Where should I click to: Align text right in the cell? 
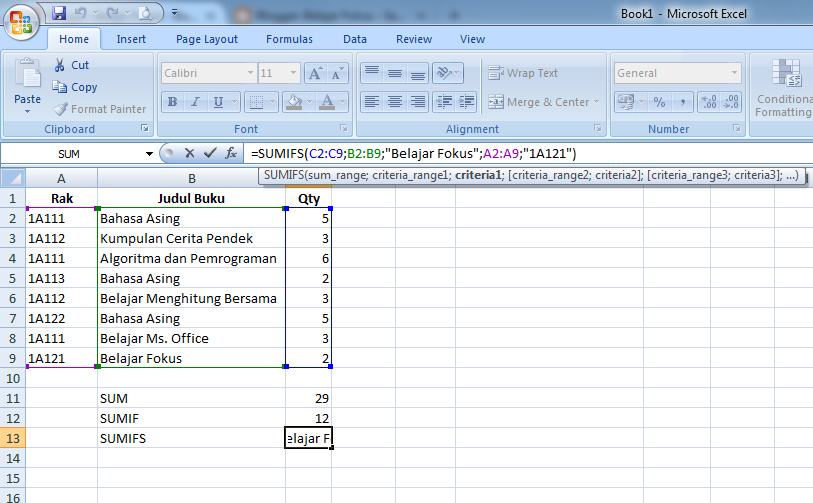pos(417,102)
